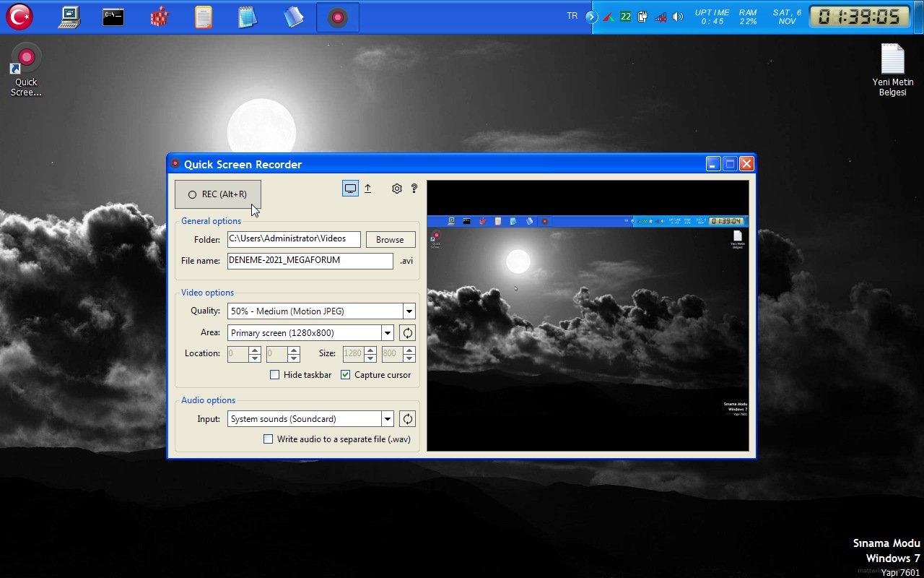Click the UPTIME 0:45 indicator

pyautogui.click(x=712, y=17)
